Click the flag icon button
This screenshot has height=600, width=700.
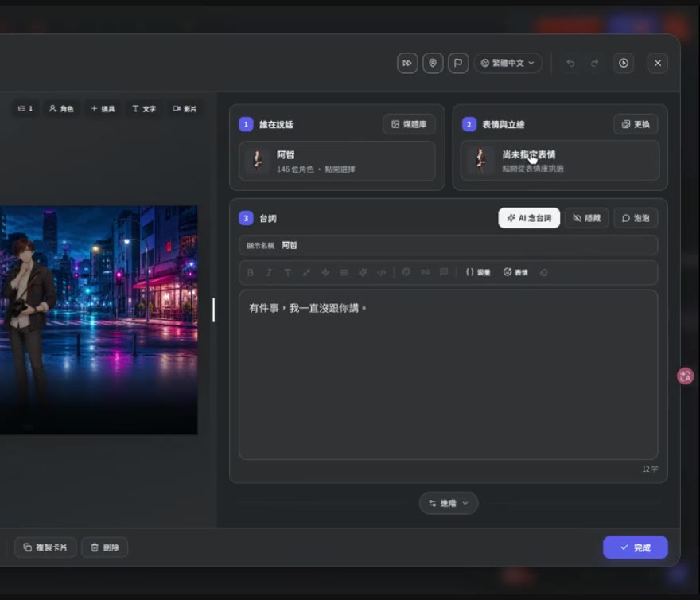click(x=458, y=63)
